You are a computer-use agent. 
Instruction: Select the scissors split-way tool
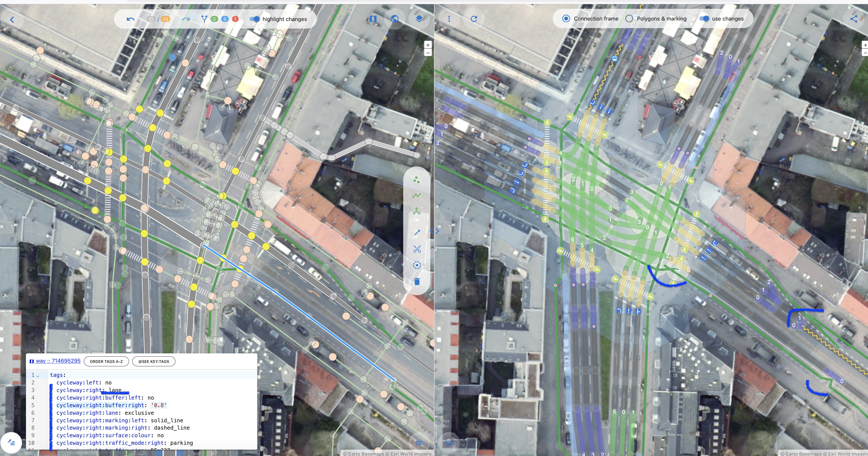[417, 249]
